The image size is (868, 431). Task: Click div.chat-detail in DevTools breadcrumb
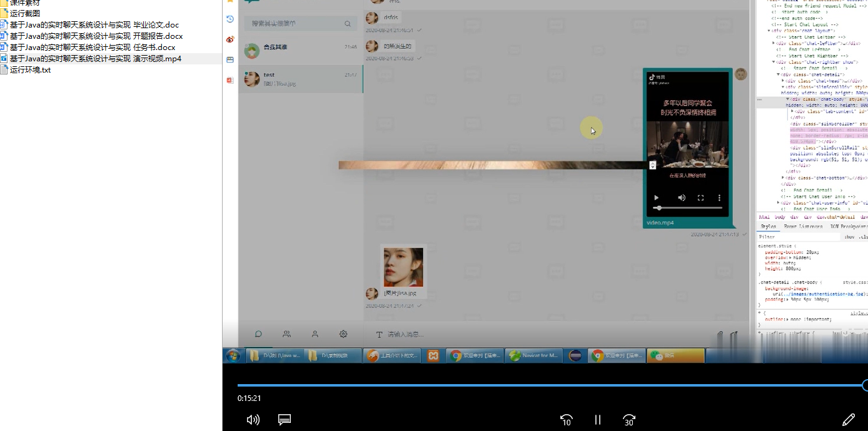(837, 217)
